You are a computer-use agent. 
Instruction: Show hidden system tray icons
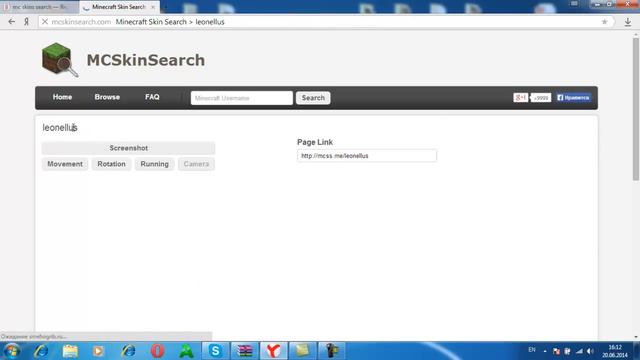545,351
